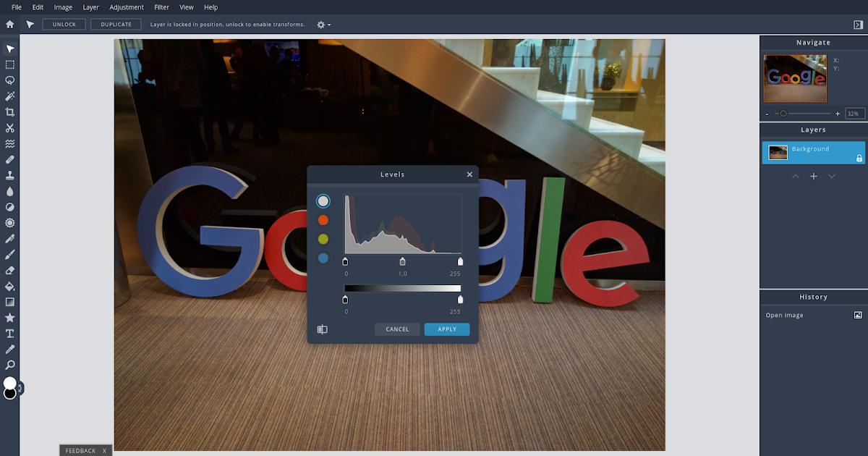This screenshot has width=868, height=456.
Task: Dismiss the Feedback tab with X
Action: 104,451
